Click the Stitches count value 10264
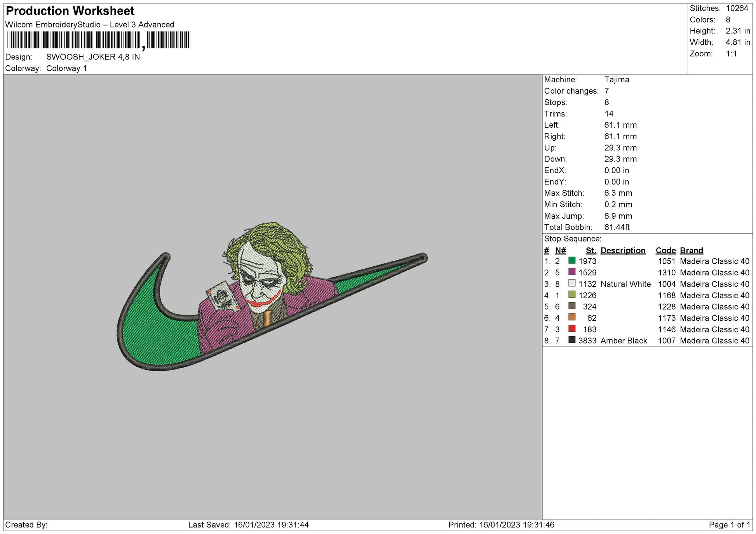This screenshot has width=756, height=534. (737, 8)
